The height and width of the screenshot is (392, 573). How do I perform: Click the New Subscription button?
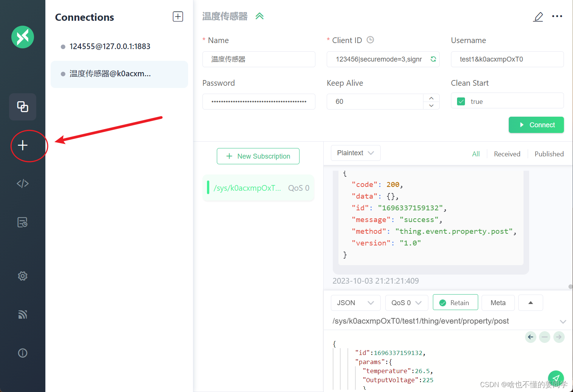258,156
